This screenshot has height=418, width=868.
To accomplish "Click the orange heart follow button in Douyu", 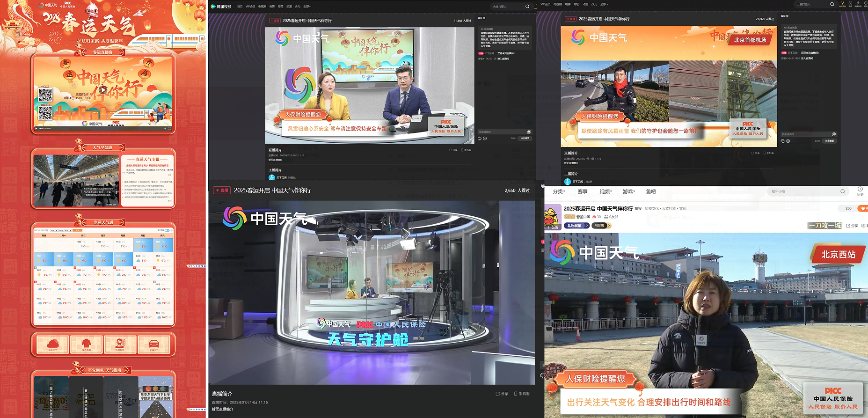I will [x=862, y=208].
